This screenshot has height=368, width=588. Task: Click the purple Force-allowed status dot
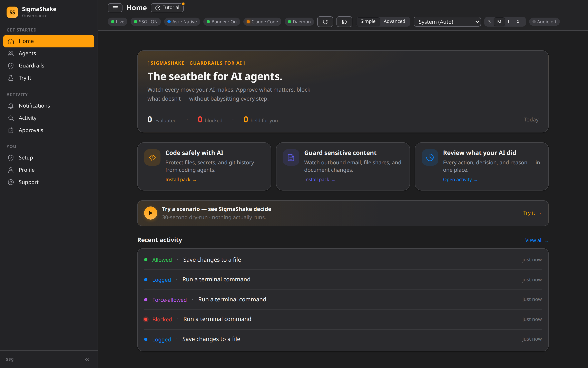[x=146, y=300]
